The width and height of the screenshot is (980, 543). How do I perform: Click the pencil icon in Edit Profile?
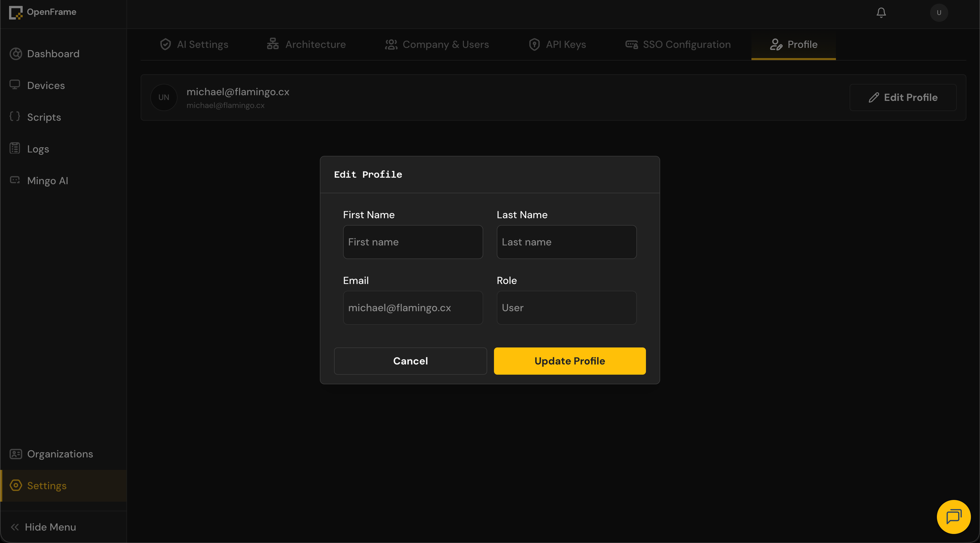tap(874, 97)
